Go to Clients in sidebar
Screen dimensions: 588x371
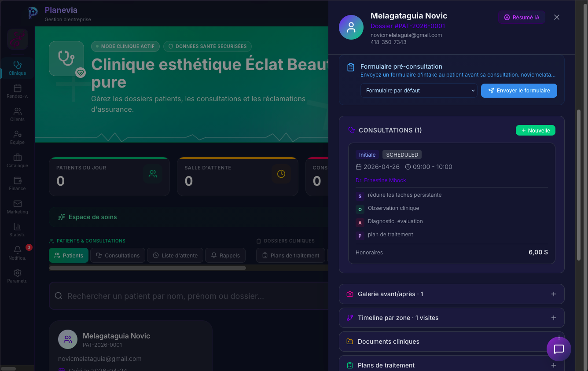[x=18, y=114]
